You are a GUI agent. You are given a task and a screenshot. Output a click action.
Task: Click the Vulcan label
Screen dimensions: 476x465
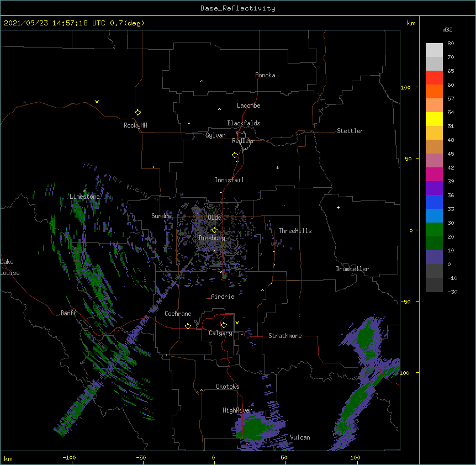(x=300, y=437)
